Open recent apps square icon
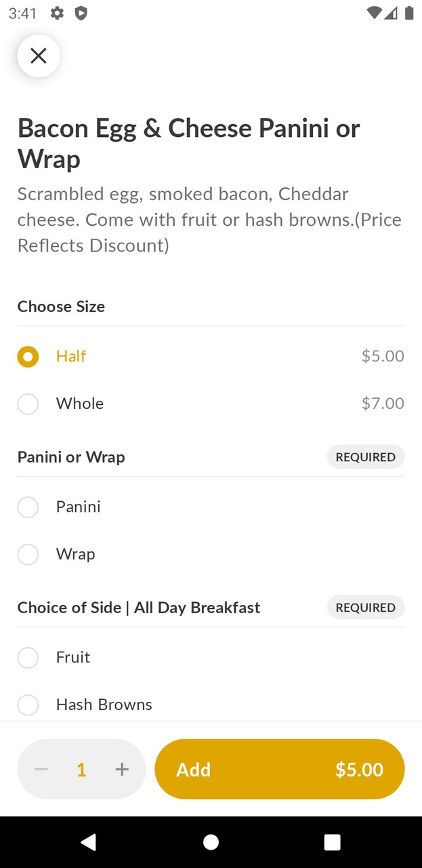The height and width of the screenshot is (868, 422). coord(332,842)
